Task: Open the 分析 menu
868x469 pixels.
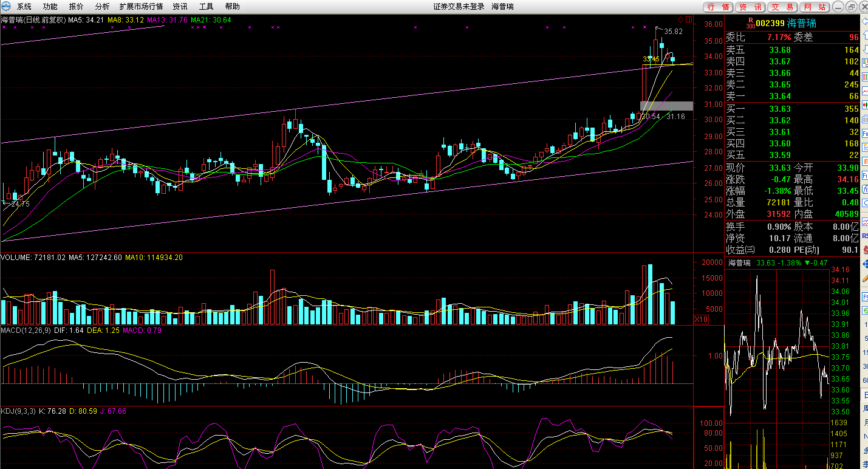Action: pos(103,7)
